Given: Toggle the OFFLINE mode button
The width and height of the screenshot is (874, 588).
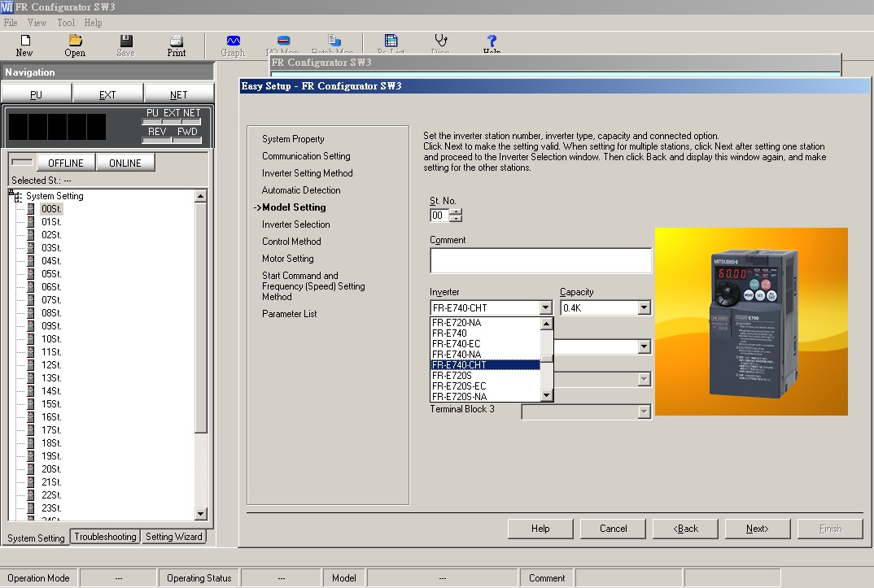Looking at the screenshot, I should tap(65, 163).
